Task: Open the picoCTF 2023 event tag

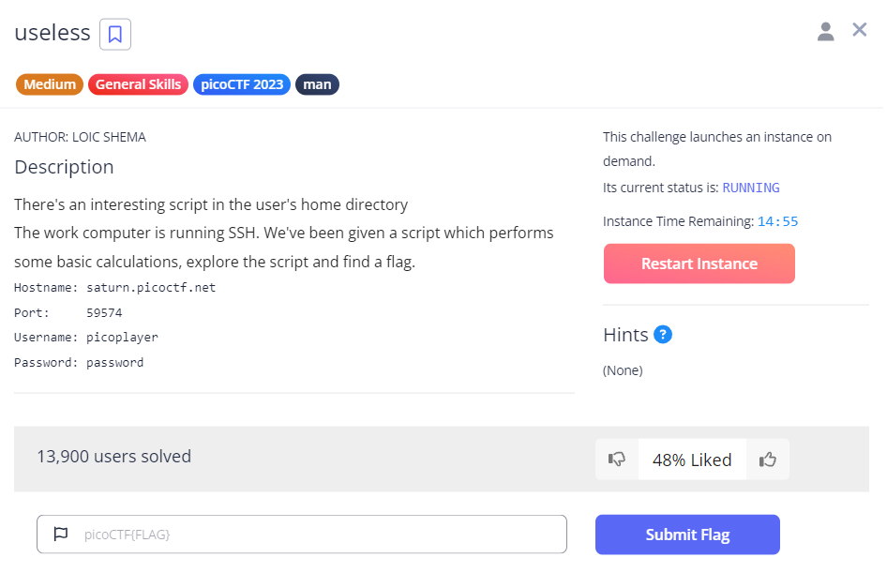Action: [242, 84]
